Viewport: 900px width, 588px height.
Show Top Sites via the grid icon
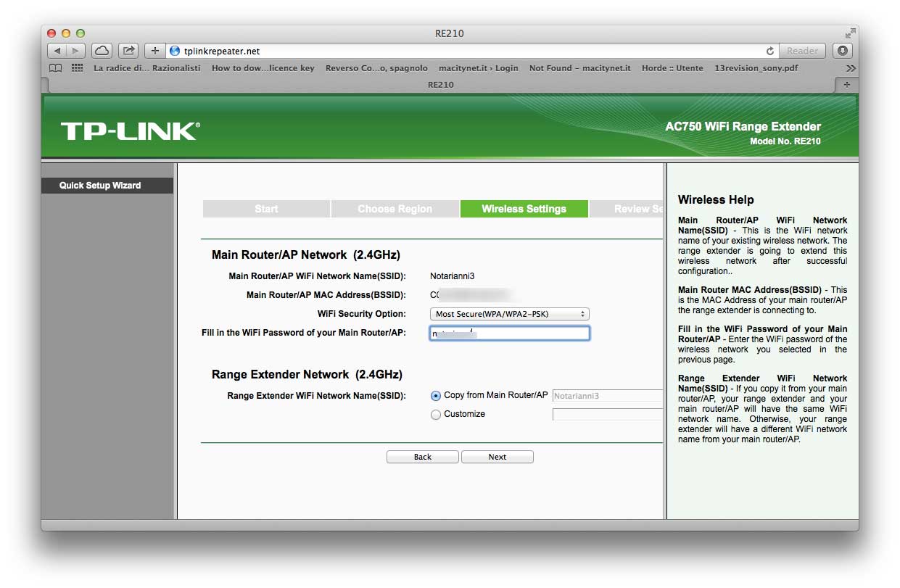pyautogui.click(x=77, y=68)
